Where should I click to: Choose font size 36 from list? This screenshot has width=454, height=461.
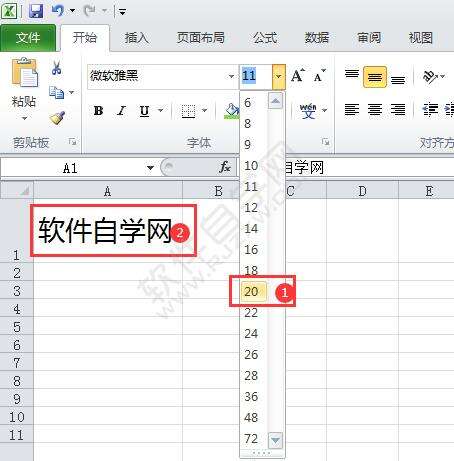coord(251,397)
